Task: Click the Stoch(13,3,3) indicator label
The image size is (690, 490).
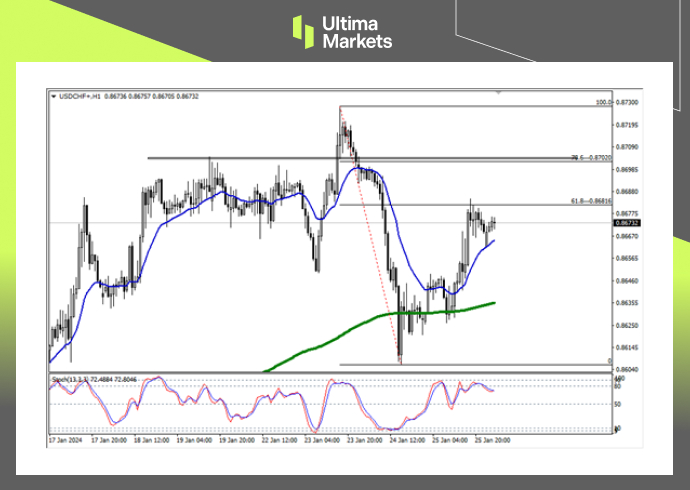Action: click(68, 380)
